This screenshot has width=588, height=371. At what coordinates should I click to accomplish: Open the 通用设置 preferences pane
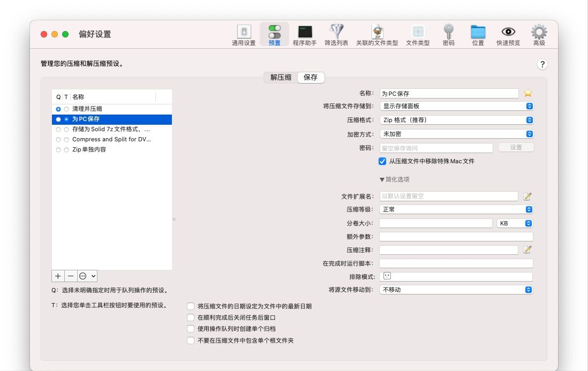[x=244, y=34]
